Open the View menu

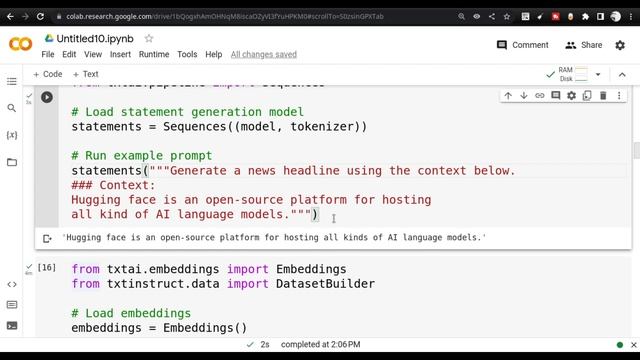coord(93,54)
